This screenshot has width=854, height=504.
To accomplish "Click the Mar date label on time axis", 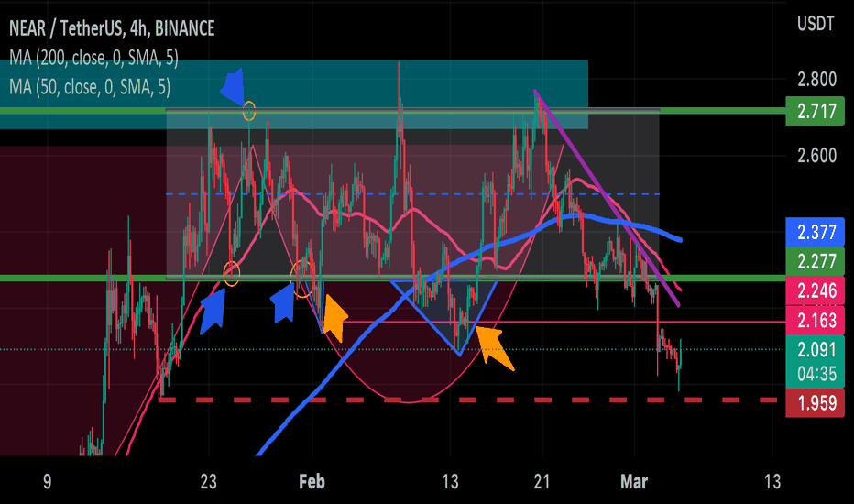I will (x=634, y=482).
